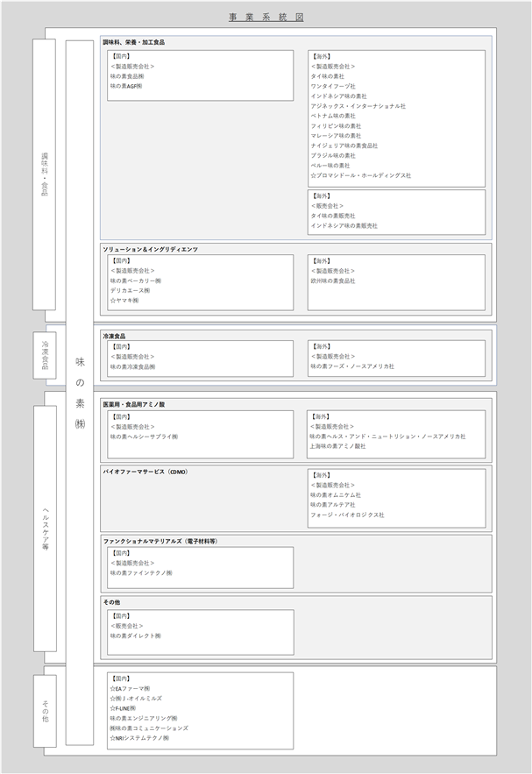Screen dimensions: 532x774
Task: Click the vertical side label 調味料・食品
Action: tap(45, 174)
